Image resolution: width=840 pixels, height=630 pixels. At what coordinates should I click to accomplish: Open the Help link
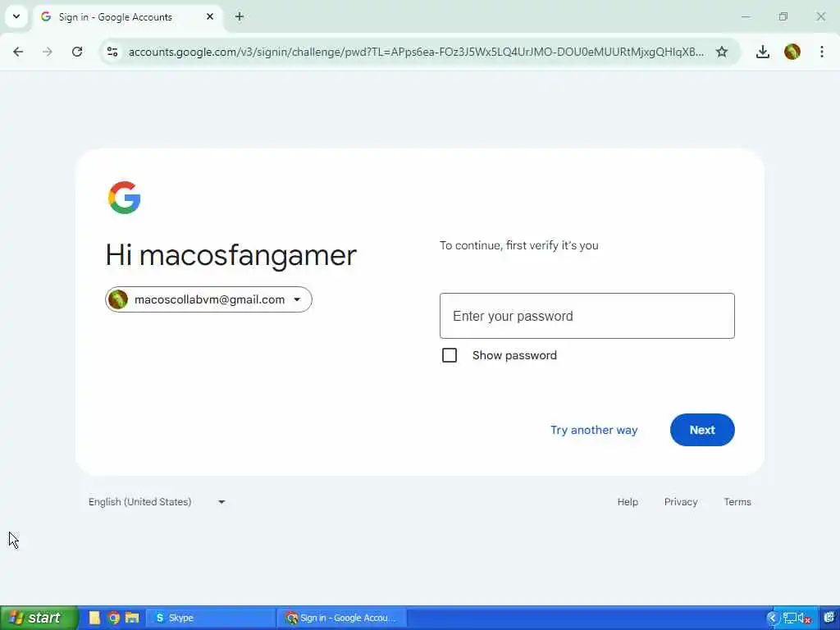point(628,502)
